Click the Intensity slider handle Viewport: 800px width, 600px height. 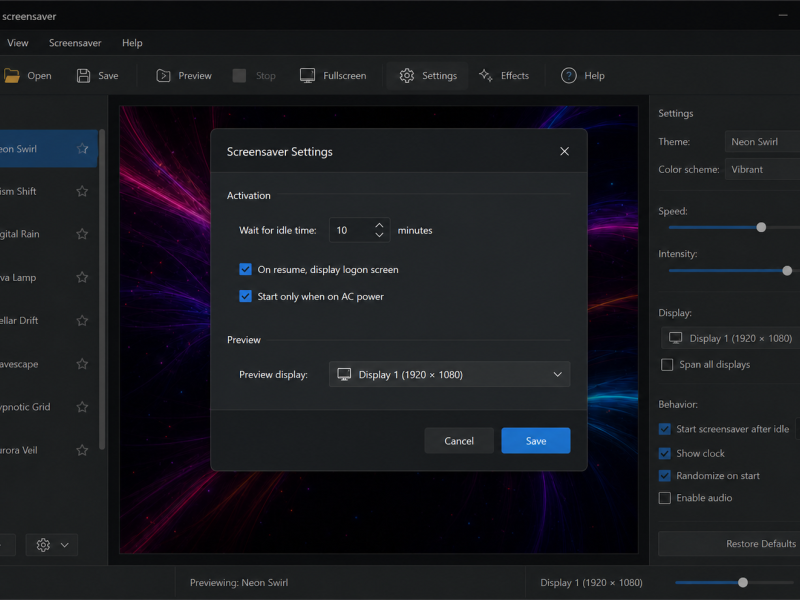[787, 270]
